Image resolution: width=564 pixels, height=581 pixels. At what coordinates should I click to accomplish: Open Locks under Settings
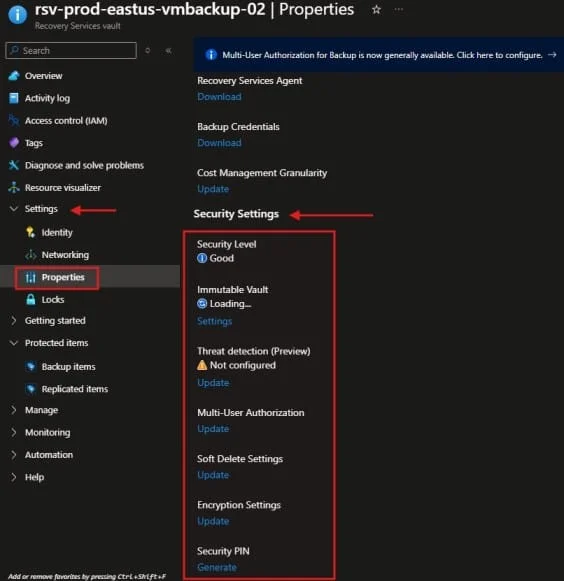[53, 300]
